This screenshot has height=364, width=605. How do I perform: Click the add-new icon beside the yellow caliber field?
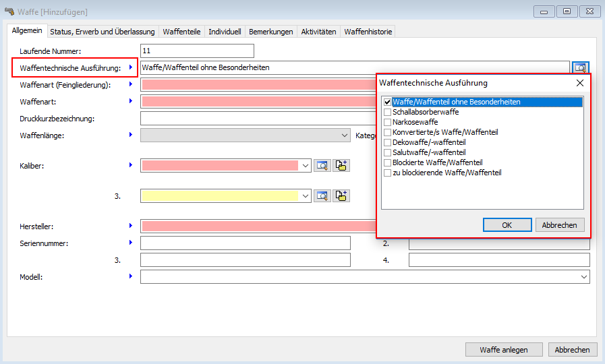341,195
